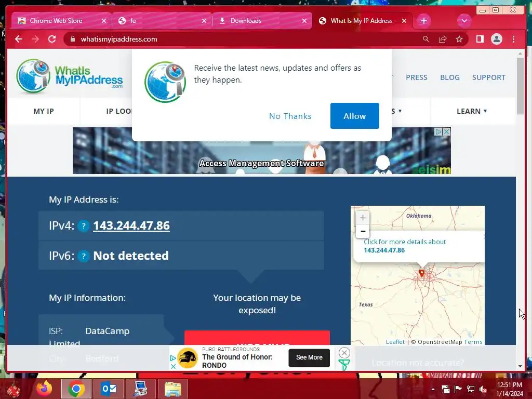532x399 pixels.
Task: Click the PUBG game ad icon
Action: click(x=188, y=358)
